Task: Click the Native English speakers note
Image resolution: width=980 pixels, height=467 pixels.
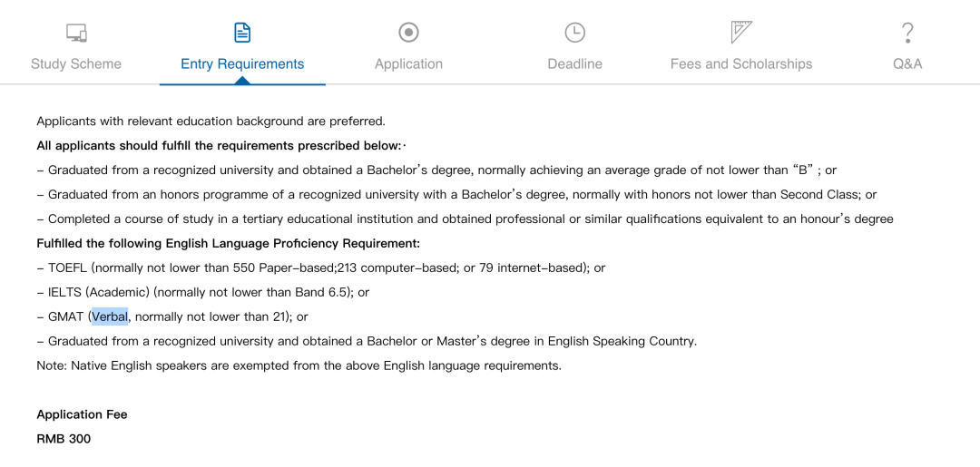Action: pos(299,365)
